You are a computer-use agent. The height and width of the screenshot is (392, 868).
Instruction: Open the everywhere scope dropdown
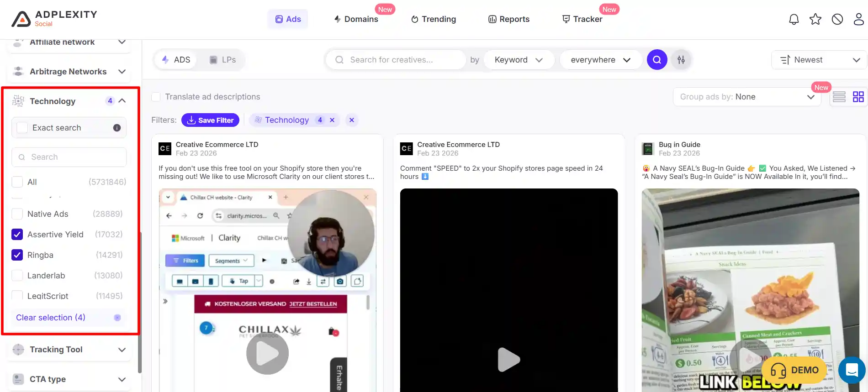click(x=601, y=60)
